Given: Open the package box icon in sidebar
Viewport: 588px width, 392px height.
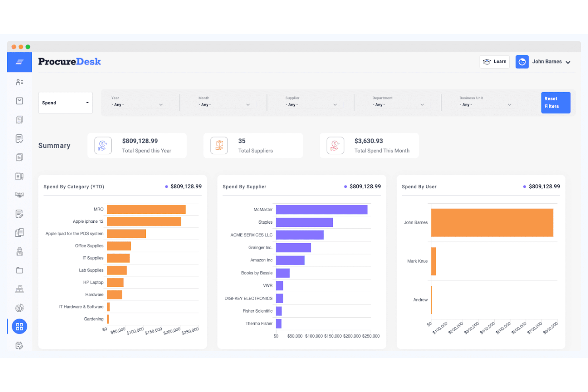Looking at the screenshot, I should (19, 101).
